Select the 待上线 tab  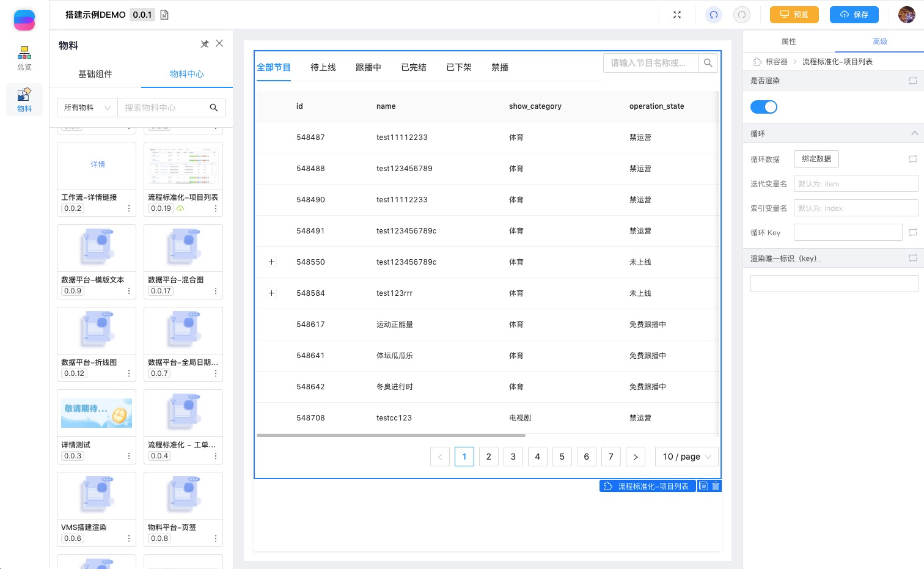click(x=323, y=67)
